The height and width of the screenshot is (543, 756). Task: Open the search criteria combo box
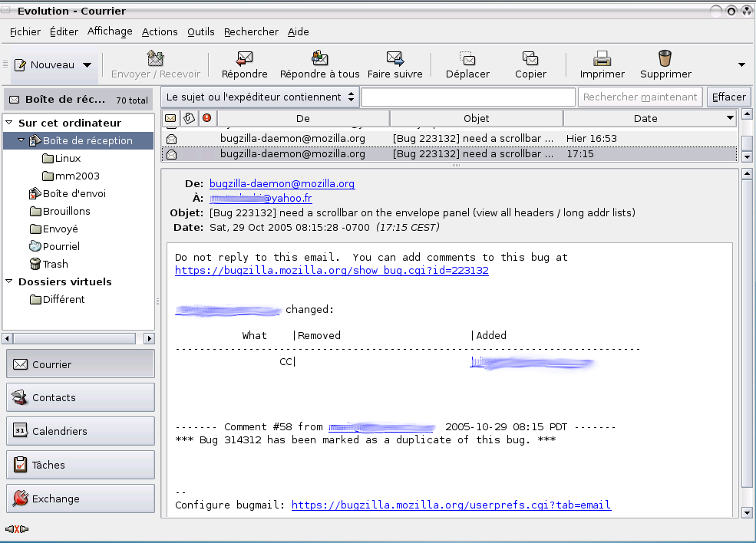(260, 97)
